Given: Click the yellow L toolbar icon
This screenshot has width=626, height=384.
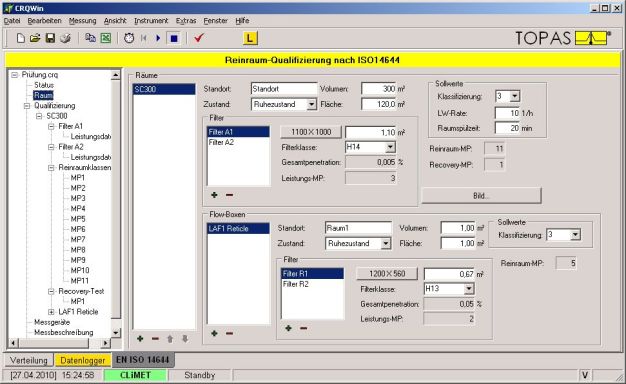Looking at the screenshot, I should pyautogui.click(x=250, y=38).
